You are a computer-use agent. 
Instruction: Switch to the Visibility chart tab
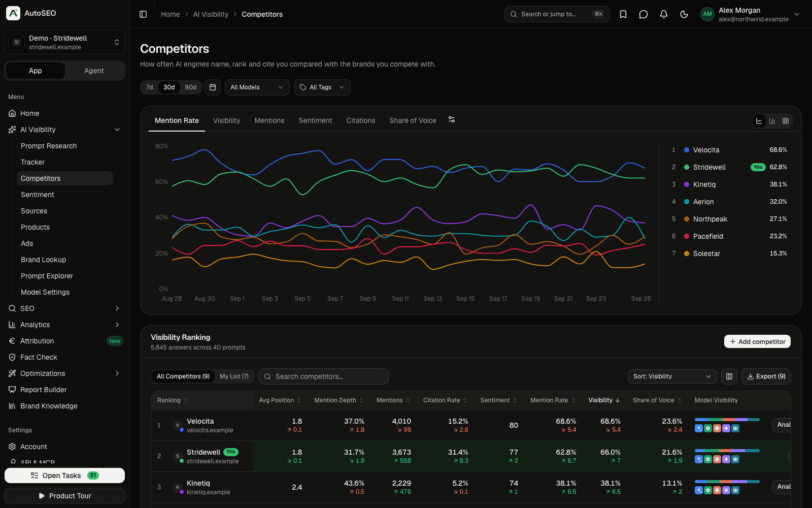[x=226, y=120]
